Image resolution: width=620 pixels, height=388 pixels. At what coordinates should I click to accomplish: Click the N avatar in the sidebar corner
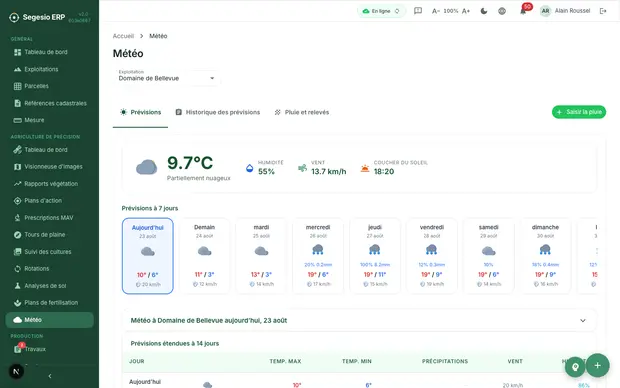pyautogui.click(x=16, y=371)
